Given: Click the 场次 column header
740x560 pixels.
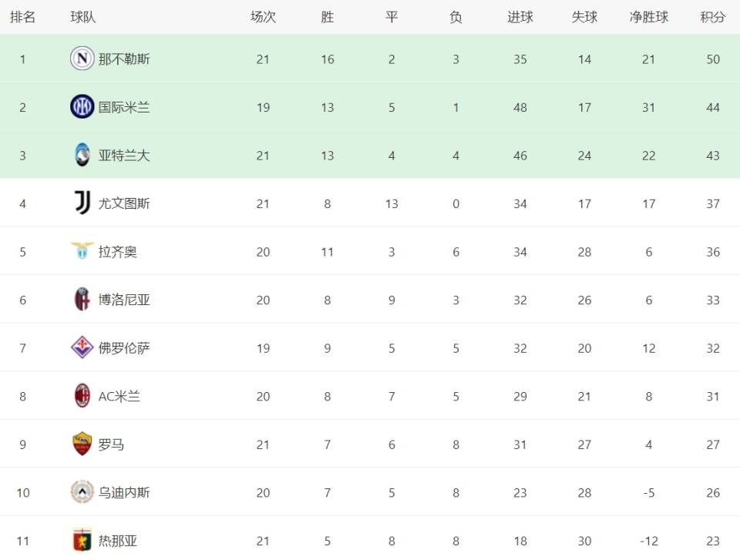Looking at the screenshot, I should click(x=263, y=17).
